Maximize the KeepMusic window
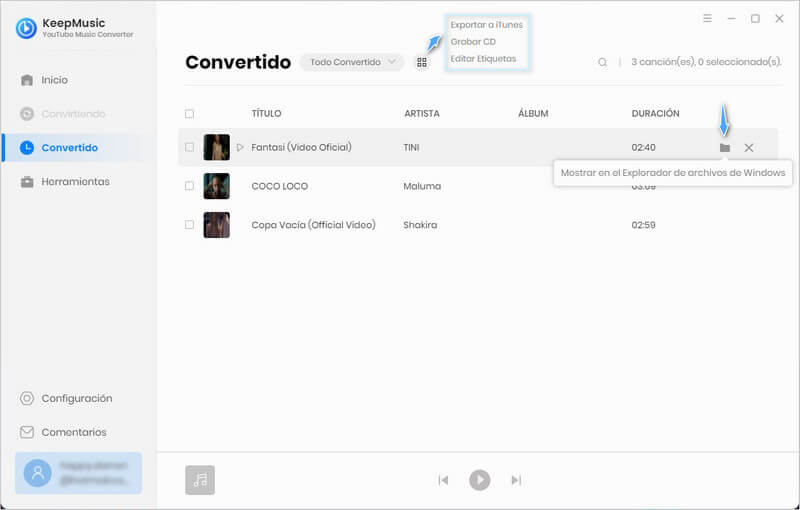 point(755,18)
